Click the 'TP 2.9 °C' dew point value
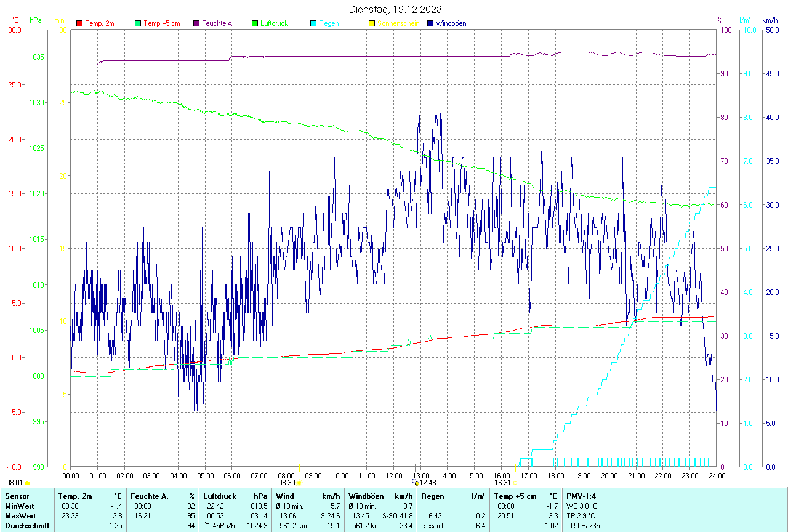Image resolution: width=788 pixels, height=532 pixels. 581,515
